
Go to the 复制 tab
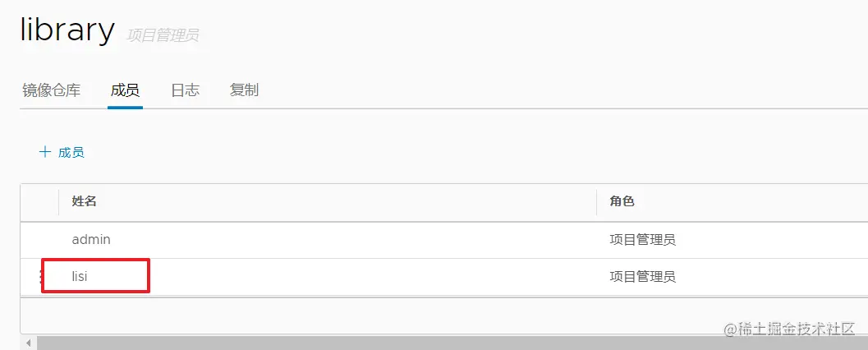[244, 90]
